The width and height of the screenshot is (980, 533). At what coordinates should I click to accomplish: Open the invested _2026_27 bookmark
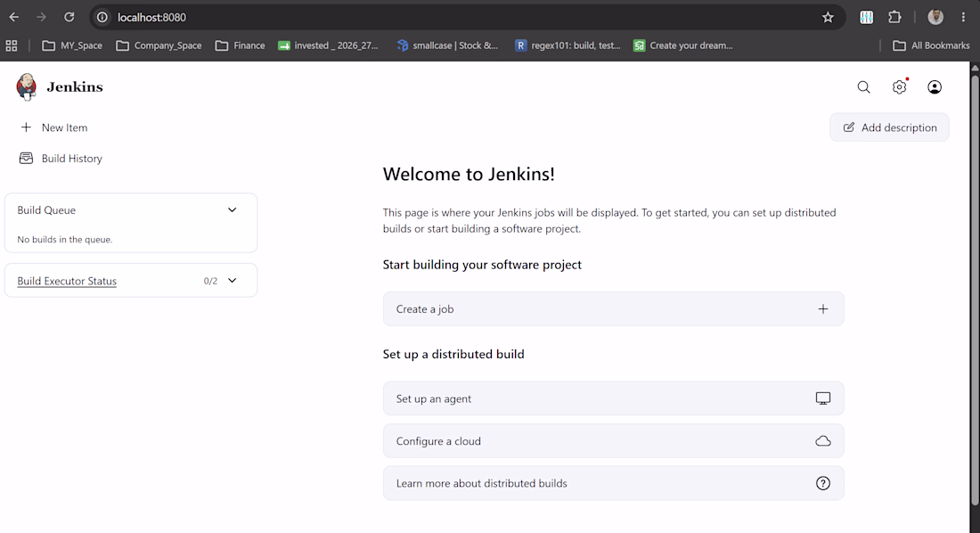328,45
